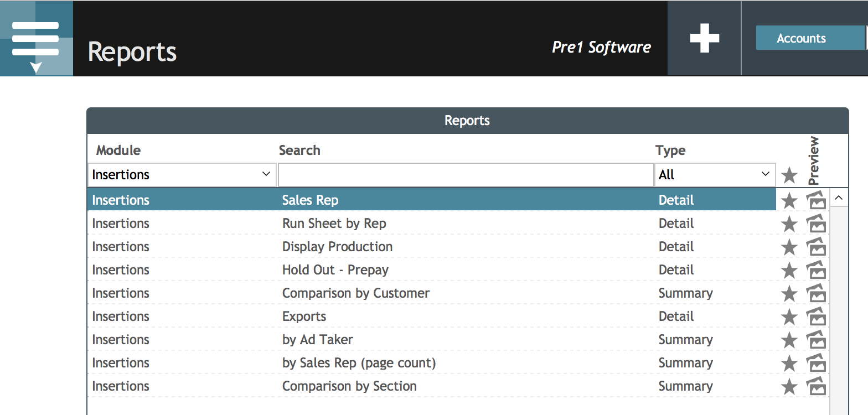Click the vertical Preview column header

coord(813,160)
